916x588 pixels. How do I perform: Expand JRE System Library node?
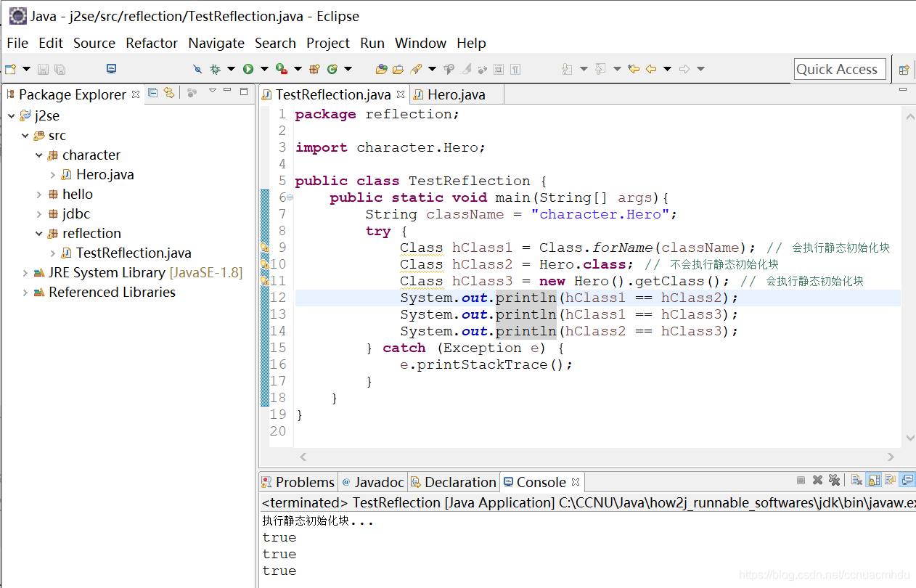[25, 272]
